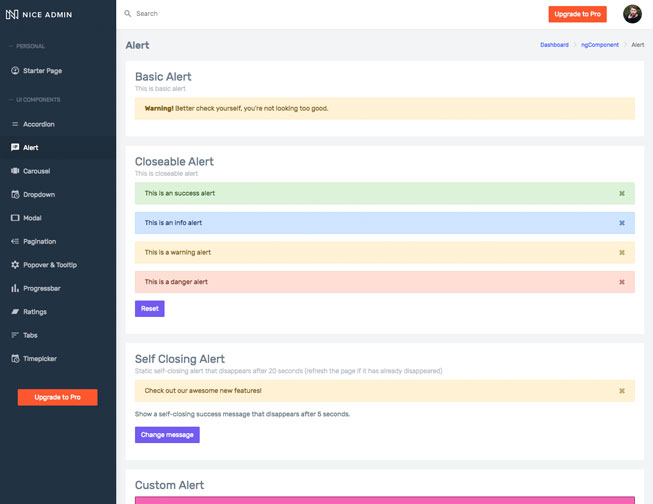653x504 pixels.
Task: Dismiss the awesome new features alert
Action: pos(621,391)
